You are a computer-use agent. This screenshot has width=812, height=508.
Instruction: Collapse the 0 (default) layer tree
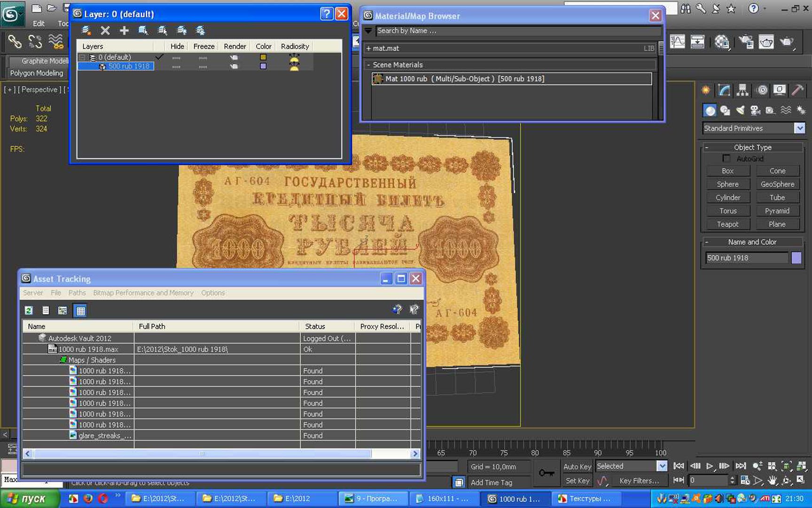82,57
